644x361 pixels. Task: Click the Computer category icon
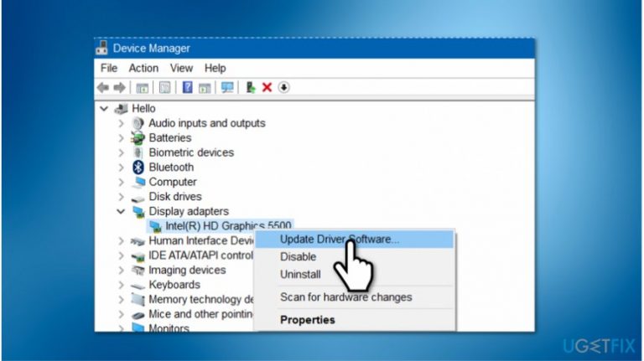pos(138,182)
